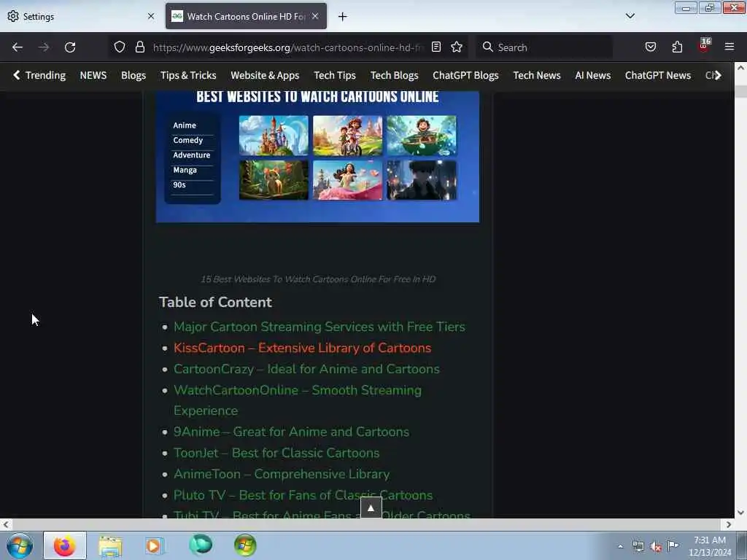This screenshot has height=560, width=747.
Task: Click the scroll-to-top arrow button
Action: tap(371, 507)
